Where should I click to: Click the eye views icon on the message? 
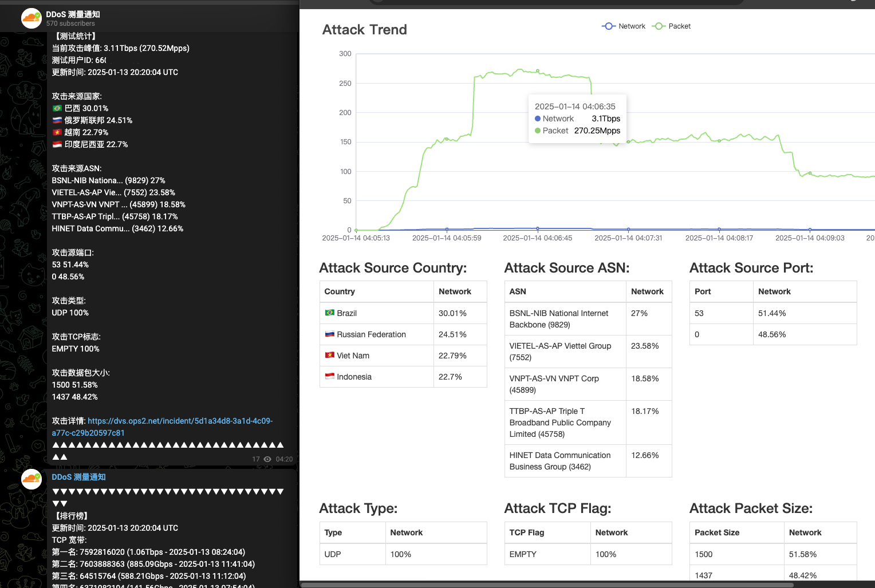click(x=267, y=459)
